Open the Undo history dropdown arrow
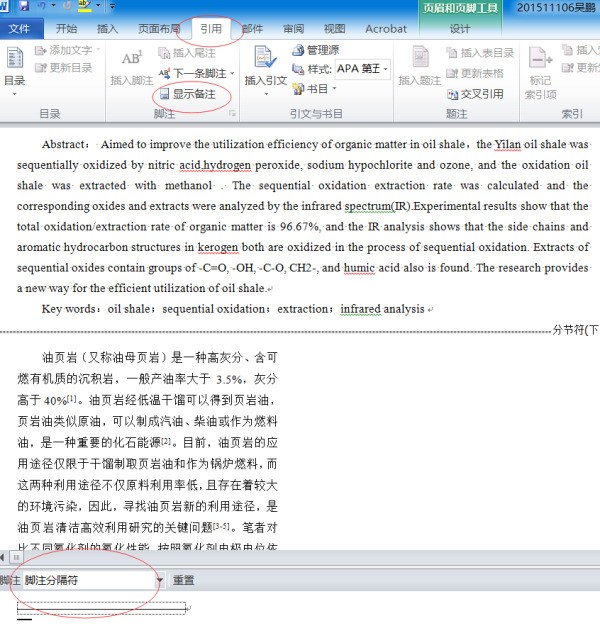The image size is (600, 633). 53,6
